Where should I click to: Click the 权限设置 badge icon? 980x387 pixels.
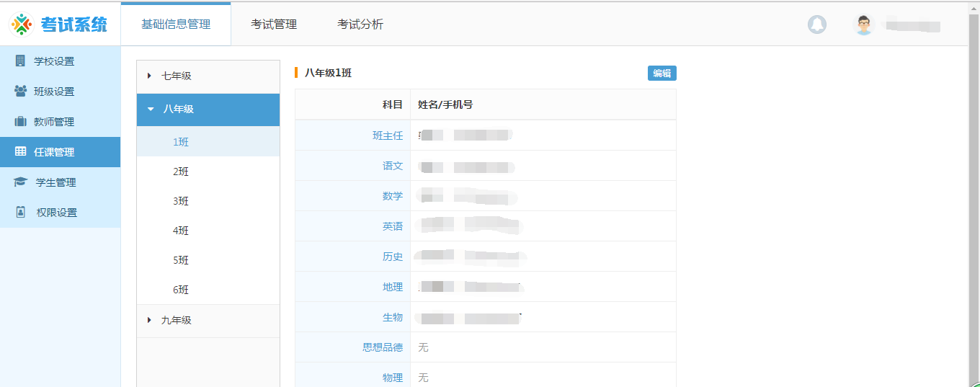[x=20, y=213]
